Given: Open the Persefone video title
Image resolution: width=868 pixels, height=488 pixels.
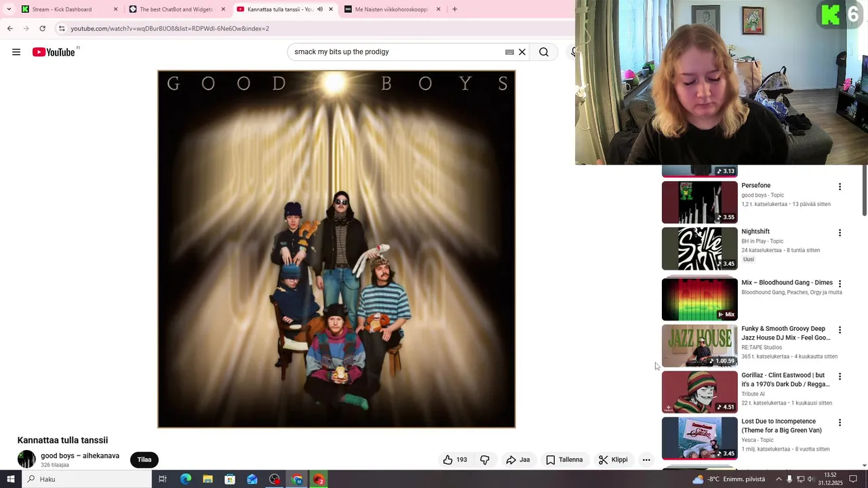Looking at the screenshot, I should [755, 185].
